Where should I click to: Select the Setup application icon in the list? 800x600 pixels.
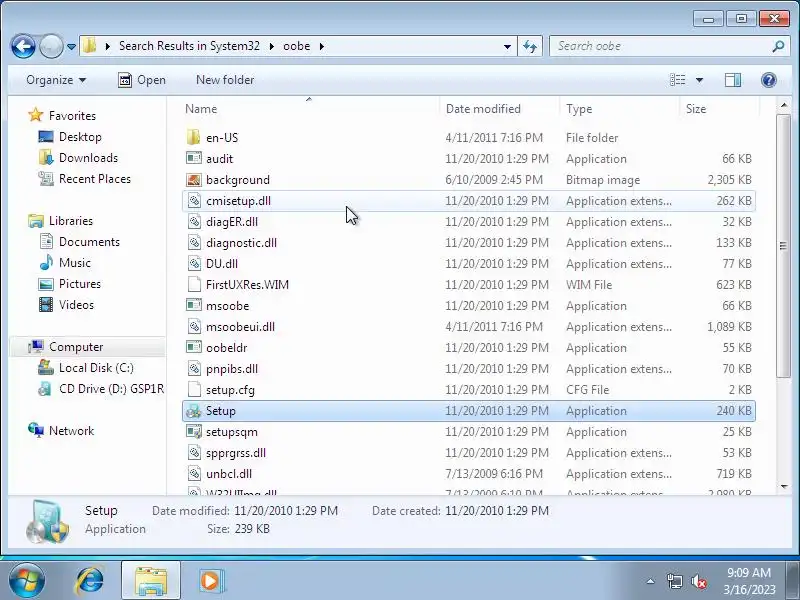click(x=193, y=411)
